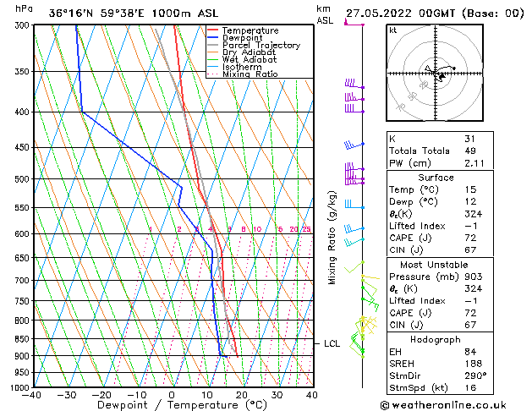Viewport: 532px width, 411px height.
Task: Click the Isotherm legend entry
Action: point(242,67)
